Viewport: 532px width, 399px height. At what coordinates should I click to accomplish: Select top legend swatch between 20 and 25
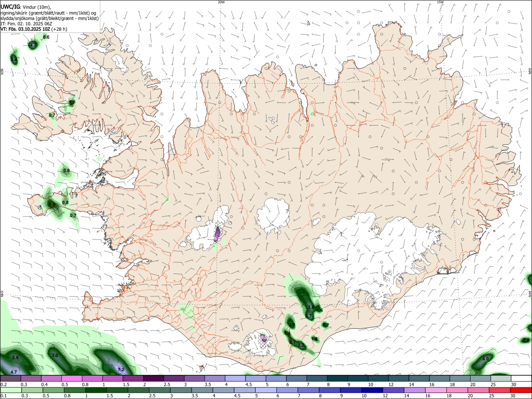[480, 378]
